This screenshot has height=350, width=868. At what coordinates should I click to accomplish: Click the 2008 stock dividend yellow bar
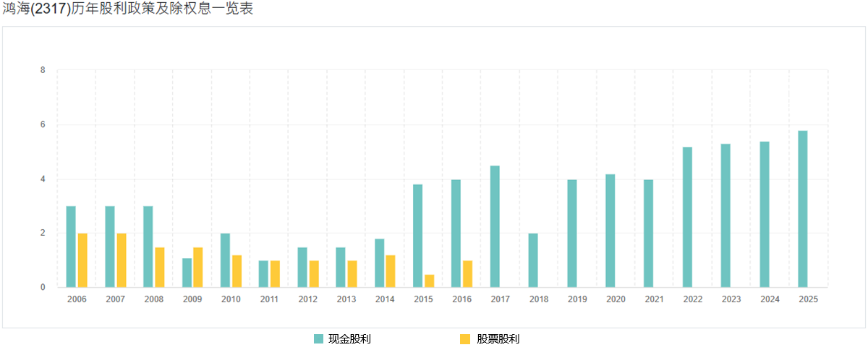(160, 268)
